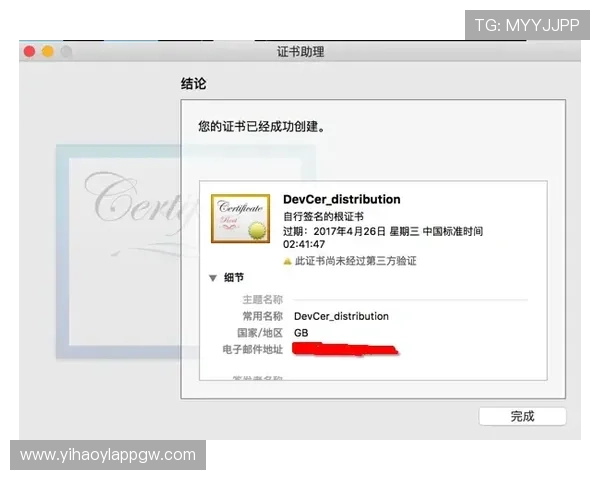Click the 完成 button
The height and width of the screenshot is (480, 600).
point(522,416)
